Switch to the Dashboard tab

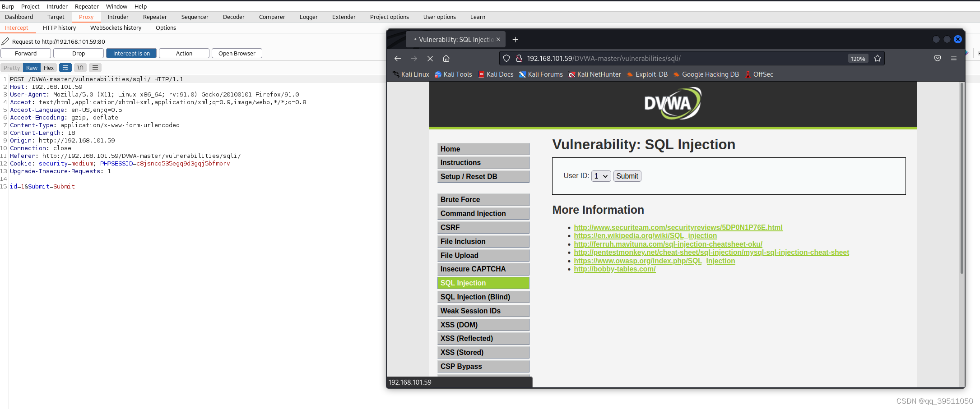(x=19, y=17)
